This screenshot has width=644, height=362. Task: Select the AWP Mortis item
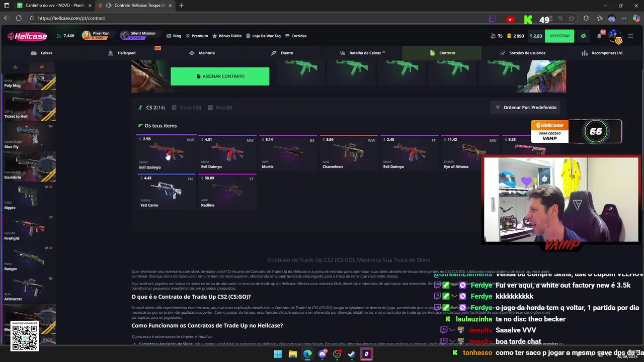point(288,153)
